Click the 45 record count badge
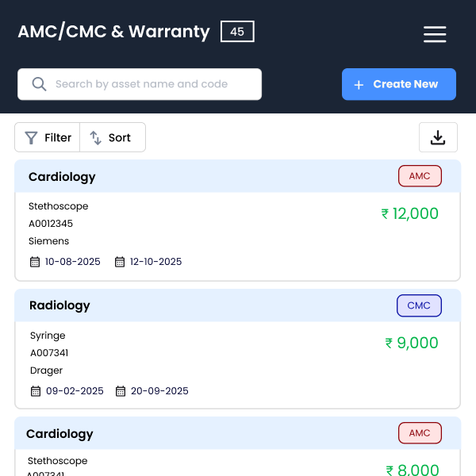Image resolution: width=476 pixels, height=476 pixels. pyautogui.click(x=237, y=32)
